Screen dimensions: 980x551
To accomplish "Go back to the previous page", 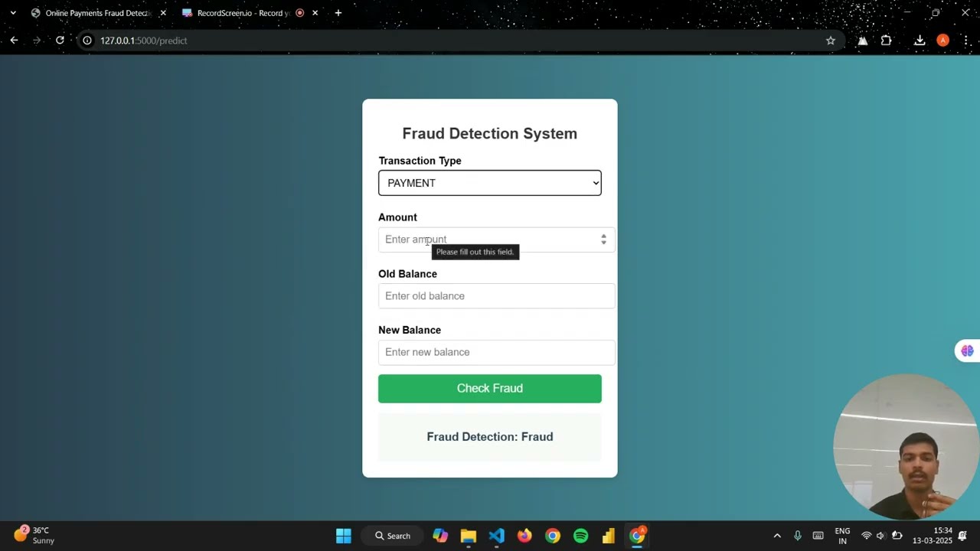I will point(14,41).
